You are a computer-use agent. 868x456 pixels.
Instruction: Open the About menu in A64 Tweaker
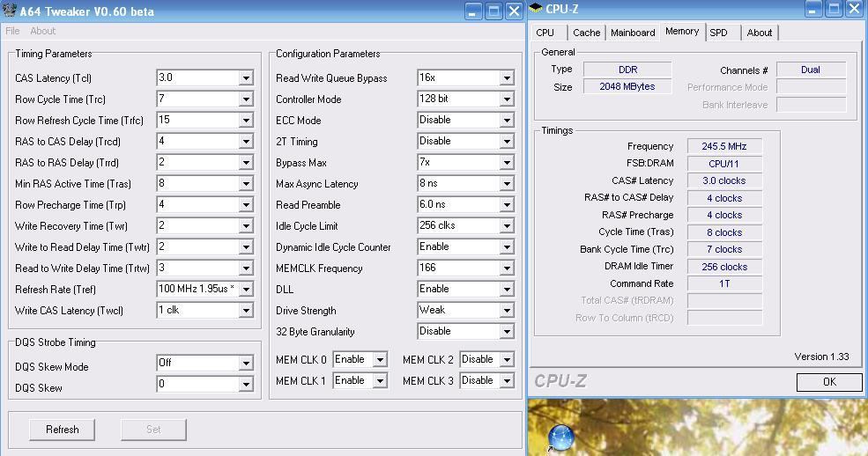point(42,31)
